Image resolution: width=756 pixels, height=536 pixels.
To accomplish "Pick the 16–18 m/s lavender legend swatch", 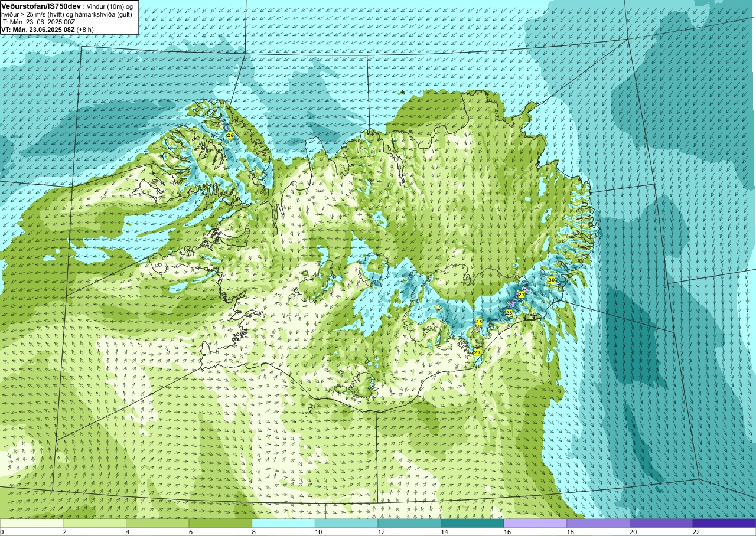I will (x=535, y=523).
